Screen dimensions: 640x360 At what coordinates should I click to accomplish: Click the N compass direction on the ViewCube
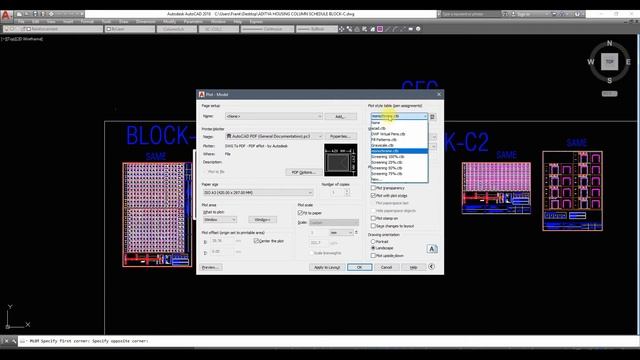point(609,43)
